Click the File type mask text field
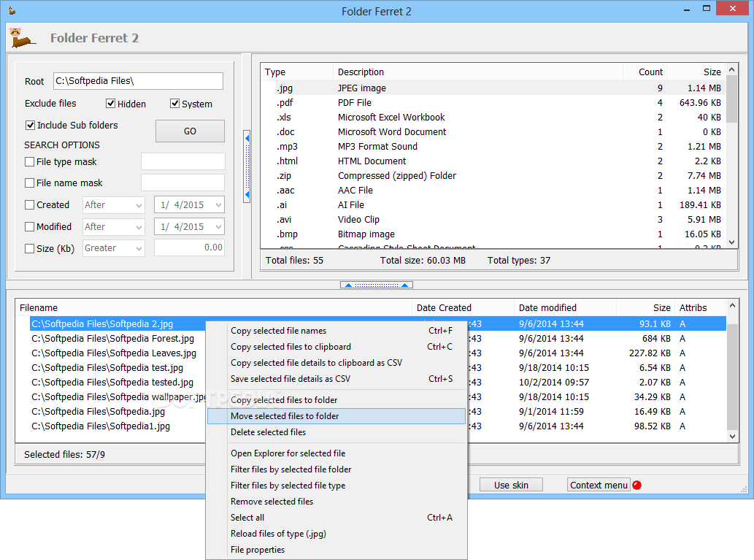754x560 pixels. click(x=182, y=161)
